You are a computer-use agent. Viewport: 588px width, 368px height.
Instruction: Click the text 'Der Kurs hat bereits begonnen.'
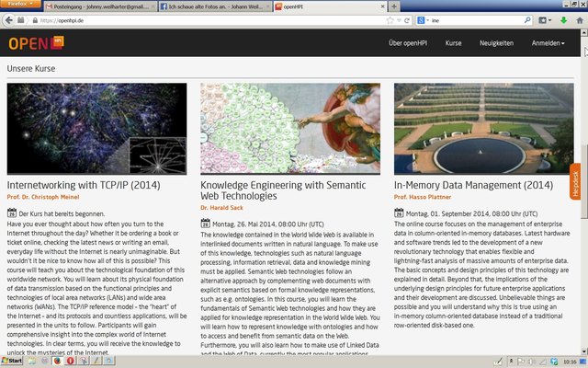coord(62,213)
